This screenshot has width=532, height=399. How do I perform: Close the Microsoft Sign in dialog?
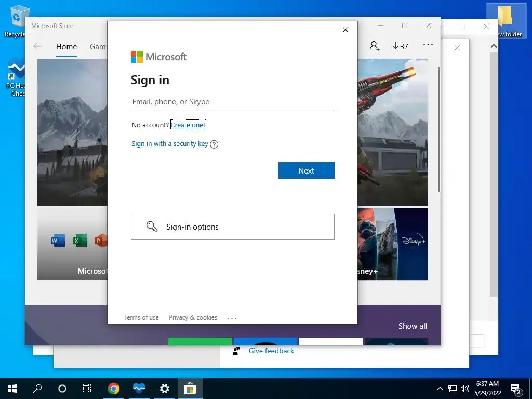(x=345, y=30)
